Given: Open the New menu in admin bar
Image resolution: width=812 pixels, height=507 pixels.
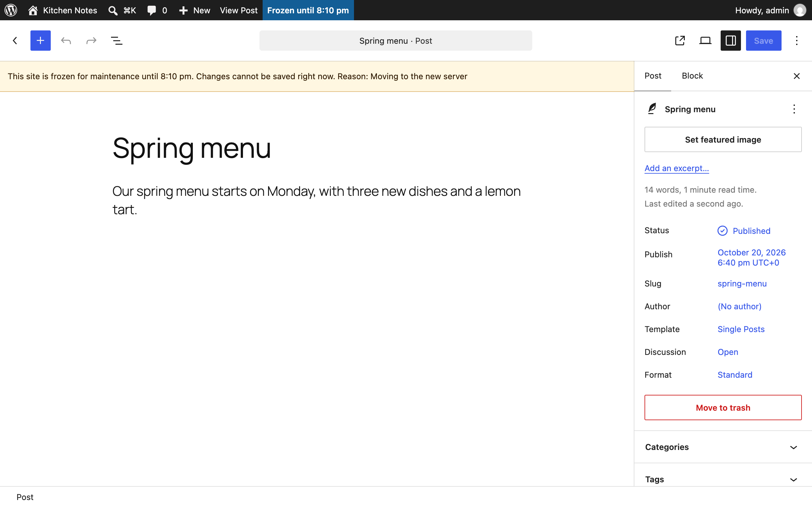Looking at the screenshot, I should point(195,10).
